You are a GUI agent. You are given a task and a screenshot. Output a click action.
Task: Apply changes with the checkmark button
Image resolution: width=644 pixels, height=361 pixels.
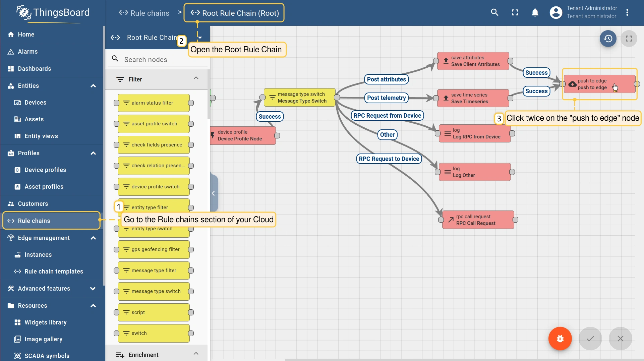point(590,339)
